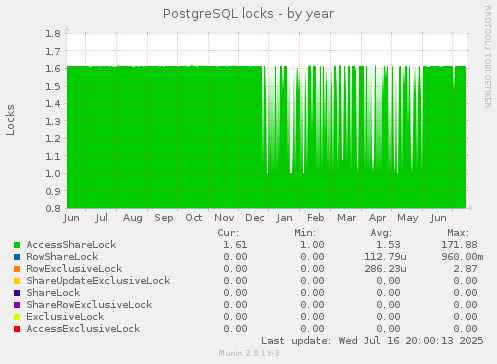The image size is (497, 364).
Task: Click the Munin 2.0.19-3 version text
Action: click(x=249, y=353)
